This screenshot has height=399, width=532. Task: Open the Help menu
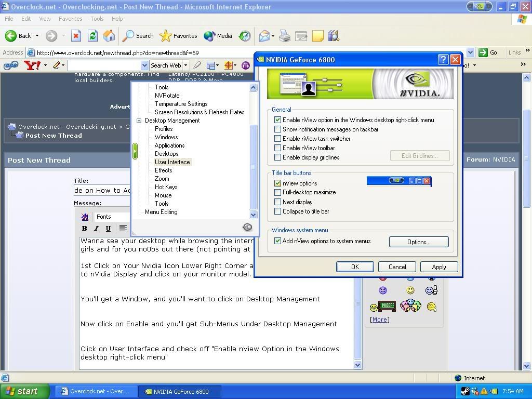117,19
